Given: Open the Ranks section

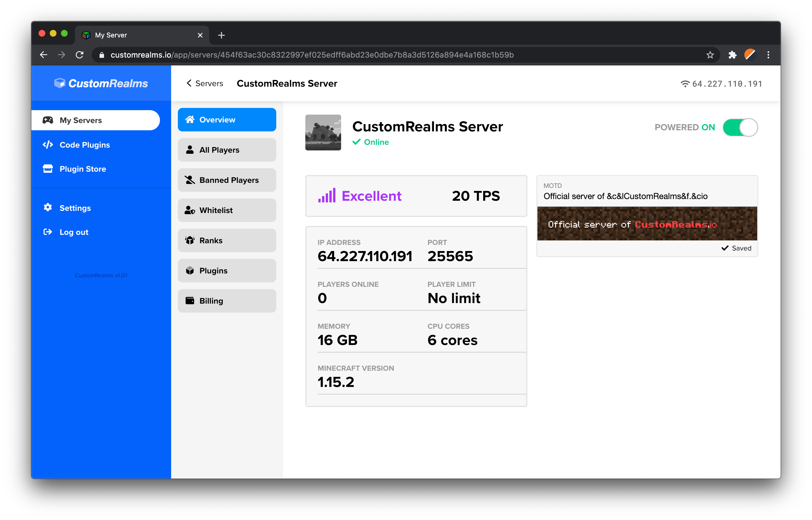Looking at the screenshot, I should (x=227, y=240).
